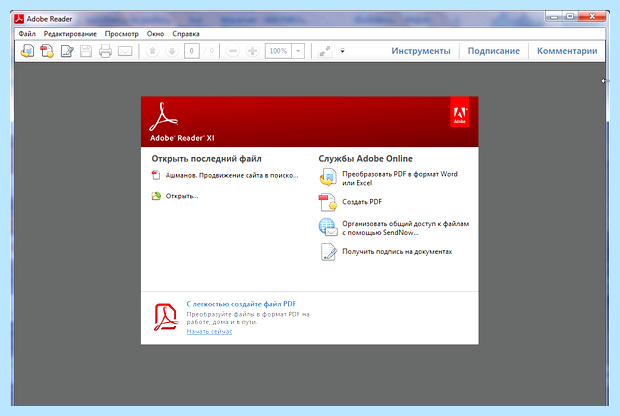This screenshot has width=620, height=416.
Task: Click the Открыть... link
Action: coord(182,196)
